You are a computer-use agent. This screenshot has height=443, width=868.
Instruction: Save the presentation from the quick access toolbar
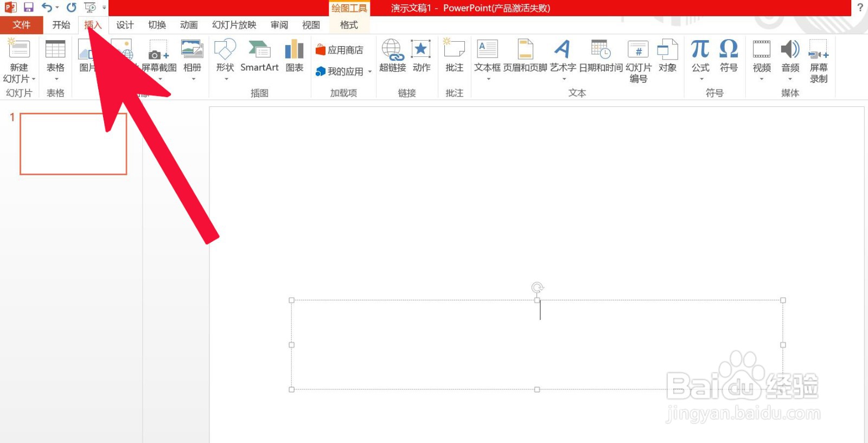[x=29, y=8]
